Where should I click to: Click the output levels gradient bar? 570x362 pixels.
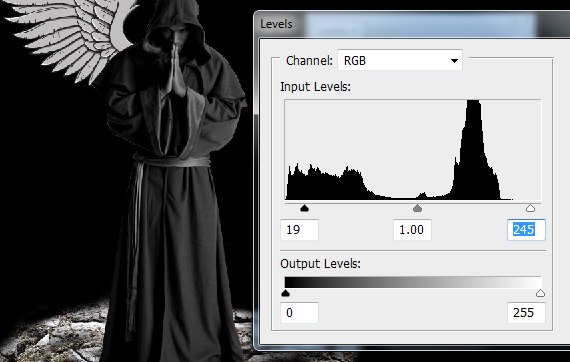[413, 282]
